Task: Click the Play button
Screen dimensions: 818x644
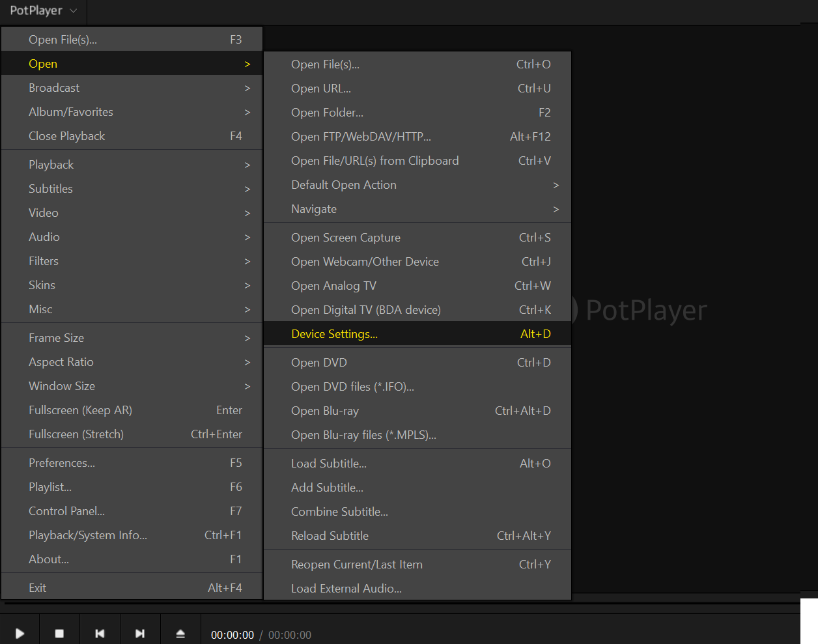Action: (20, 634)
